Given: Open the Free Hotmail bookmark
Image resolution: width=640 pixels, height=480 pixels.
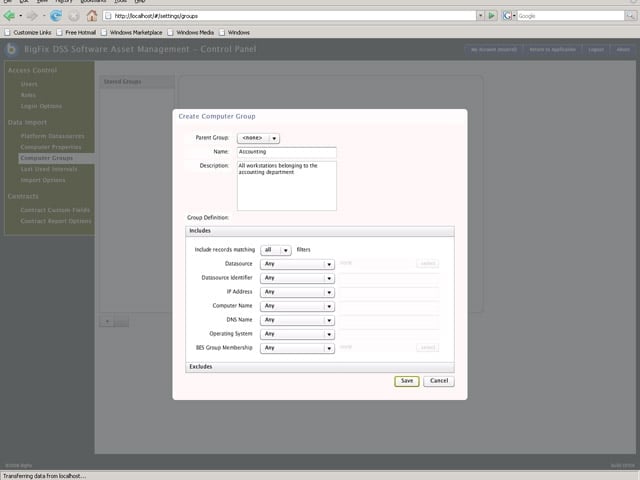Looking at the screenshot, I should pos(76,32).
